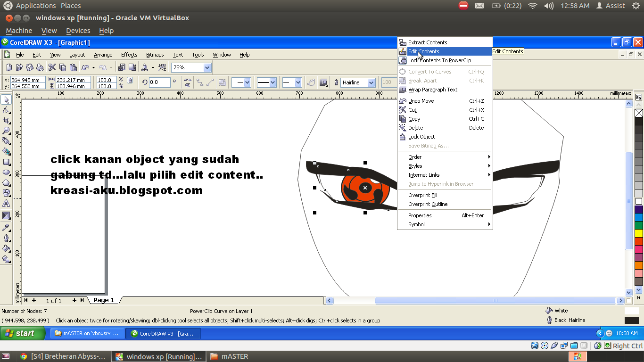The width and height of the screenshot is (644, 362).
Task: Click the Undo arrow toolbar icon
Action: (85, 67)
